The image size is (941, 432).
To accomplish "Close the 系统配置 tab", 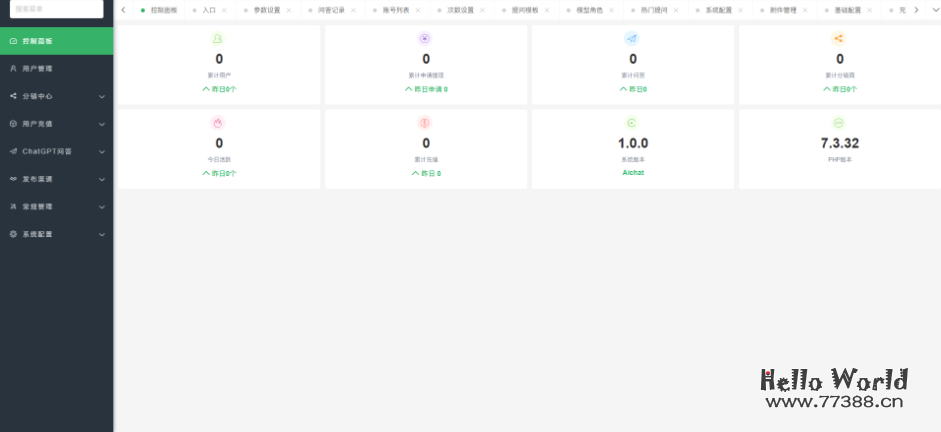I will point(741,10).
